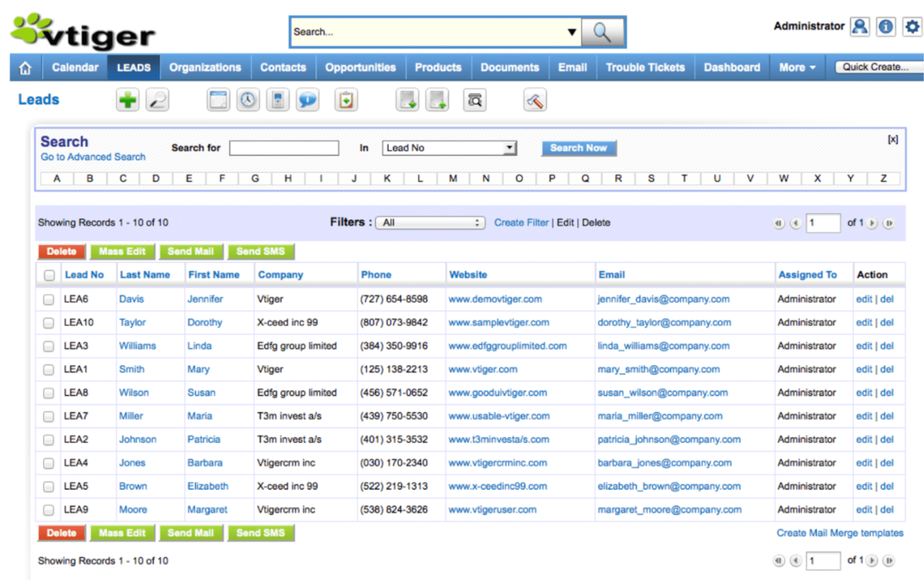Click the top page number field
The height and width of the screenshot is (580, 924).
823,223
